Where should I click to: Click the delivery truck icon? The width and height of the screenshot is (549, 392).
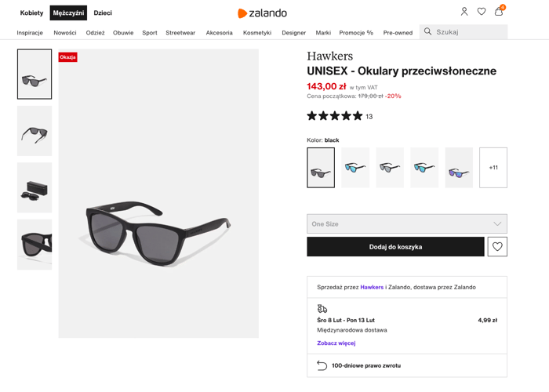[322, 309]
